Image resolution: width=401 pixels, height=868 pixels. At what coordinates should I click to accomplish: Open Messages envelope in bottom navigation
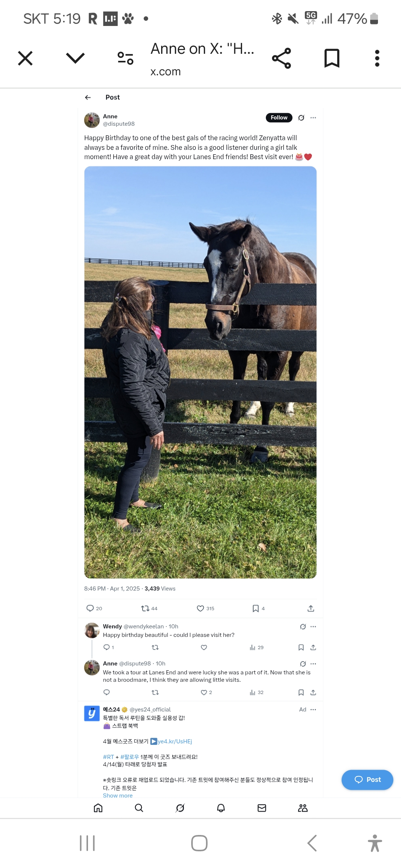[262, 808]
